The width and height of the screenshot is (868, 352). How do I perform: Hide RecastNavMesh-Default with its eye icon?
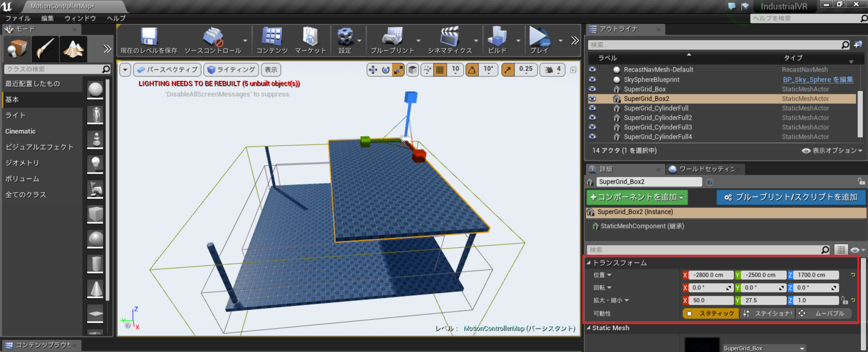[x=593, y=69]
